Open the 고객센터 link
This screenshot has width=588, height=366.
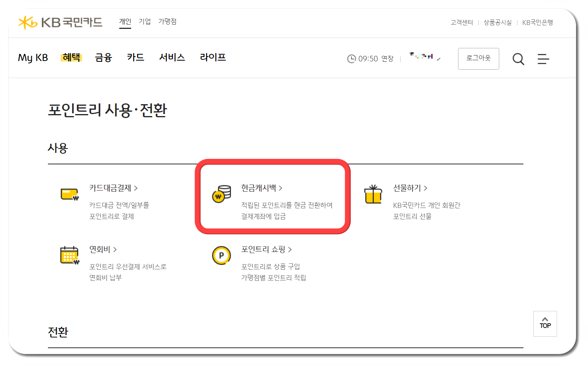tap(461, 23)
